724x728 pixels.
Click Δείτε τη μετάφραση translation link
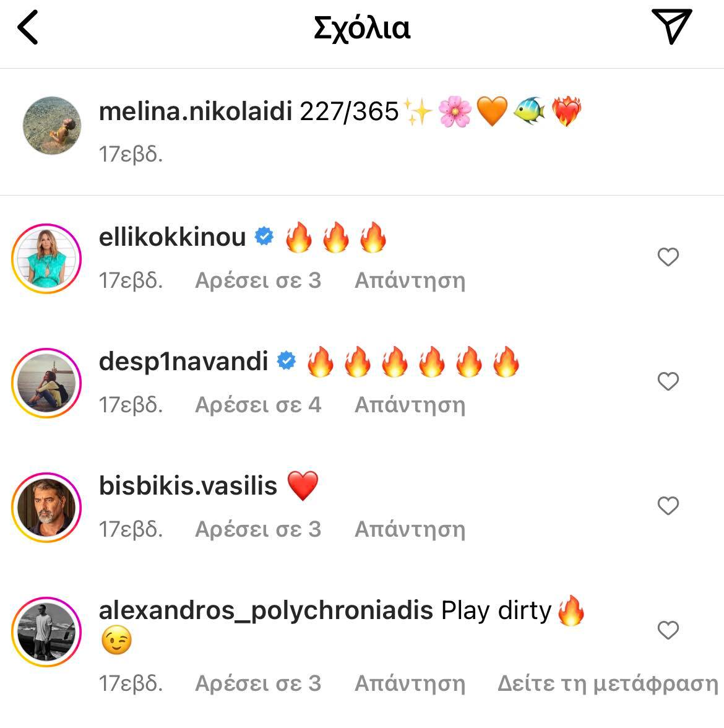click(608, 684)
